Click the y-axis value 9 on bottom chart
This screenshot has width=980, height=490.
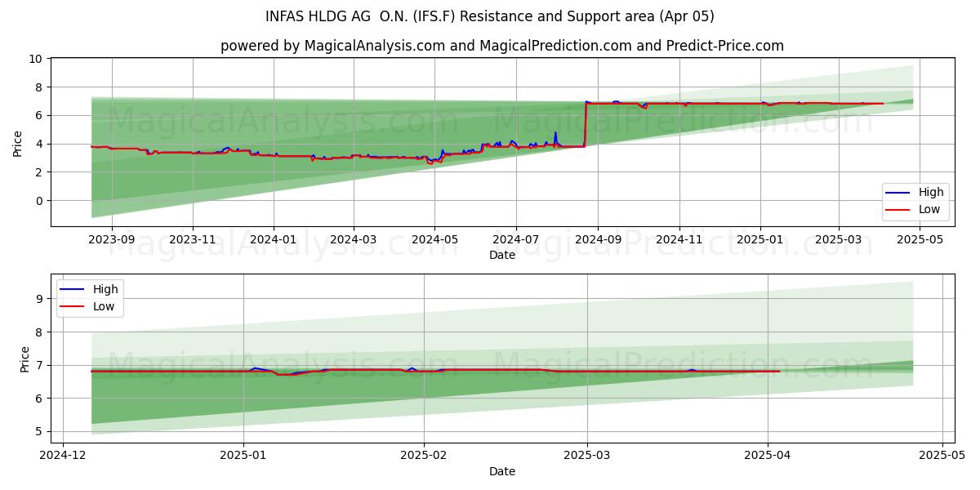click(39, 299)
